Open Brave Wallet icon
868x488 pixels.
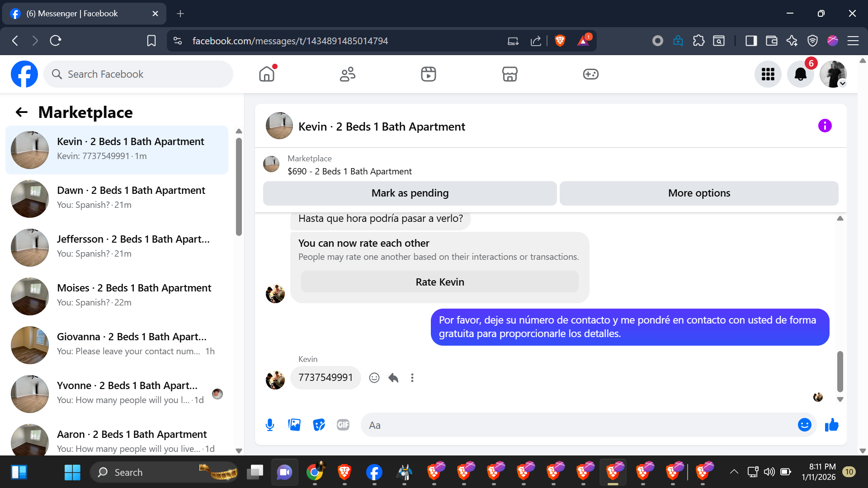click(x=772, y=41)
